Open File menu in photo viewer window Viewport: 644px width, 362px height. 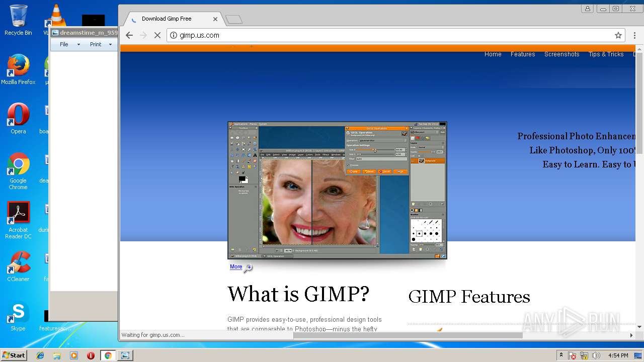(x=64, y=44)
